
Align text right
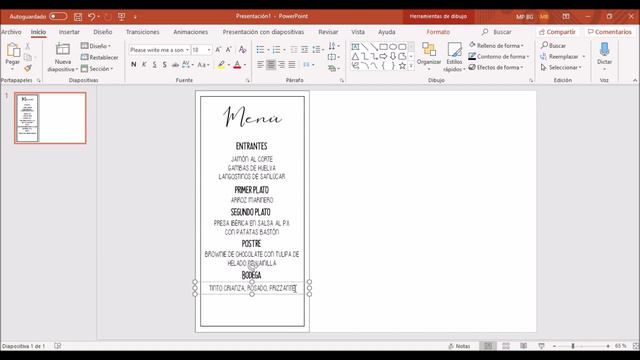pyautogui.click(x=281, y=64)
